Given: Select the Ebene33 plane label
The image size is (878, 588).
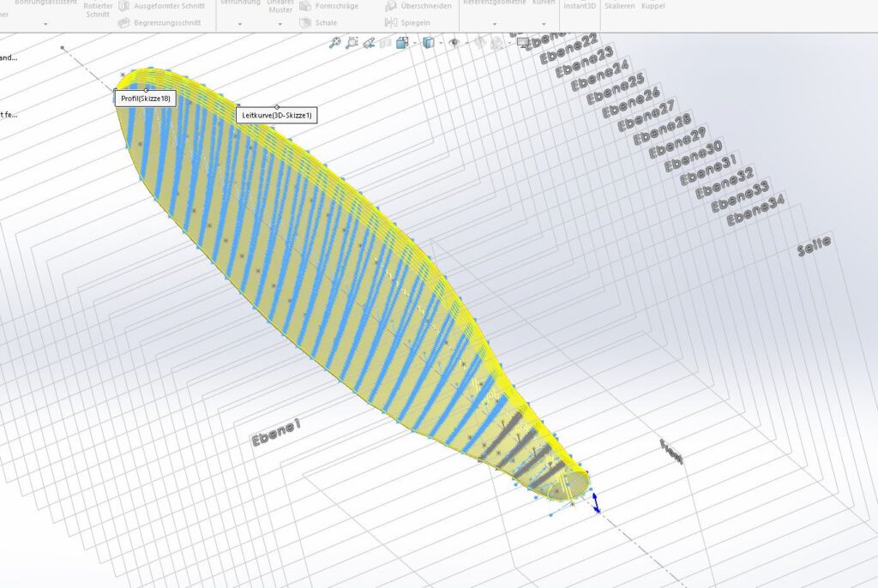Looking at the screenshot, I should tap(740, 196).
